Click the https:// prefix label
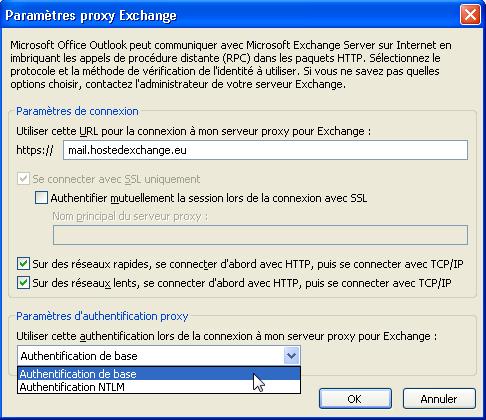The width and height of the screenshot is (486, 420). pyautogui.click(x=35, y=150)
